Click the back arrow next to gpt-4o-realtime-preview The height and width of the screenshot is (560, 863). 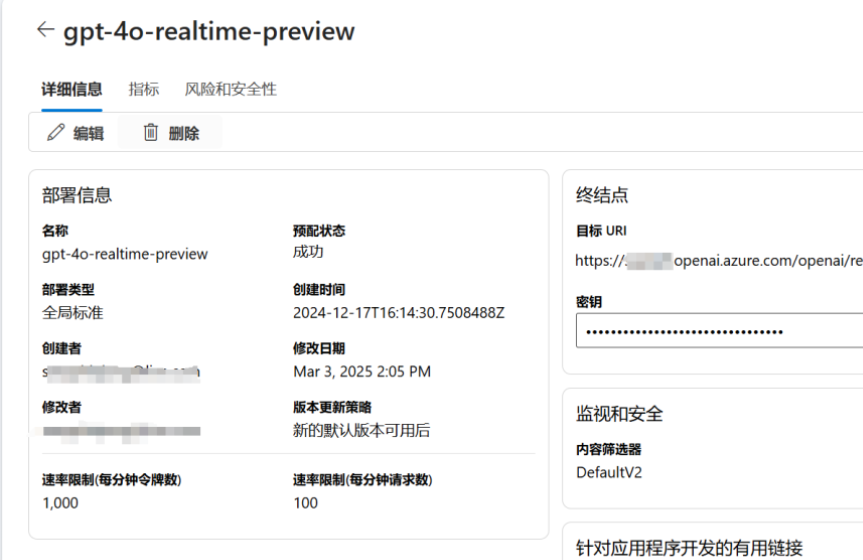(45, 29)
